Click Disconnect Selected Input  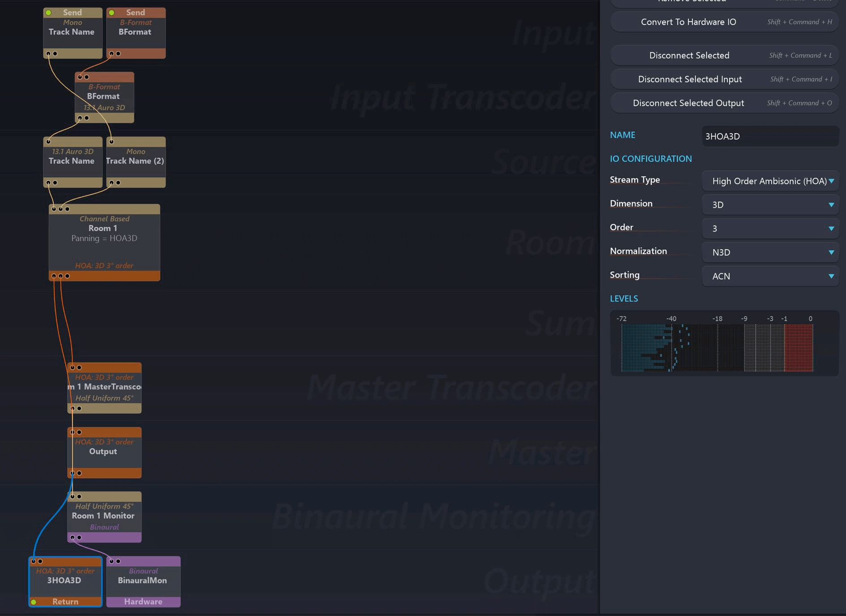coord(724,79)
